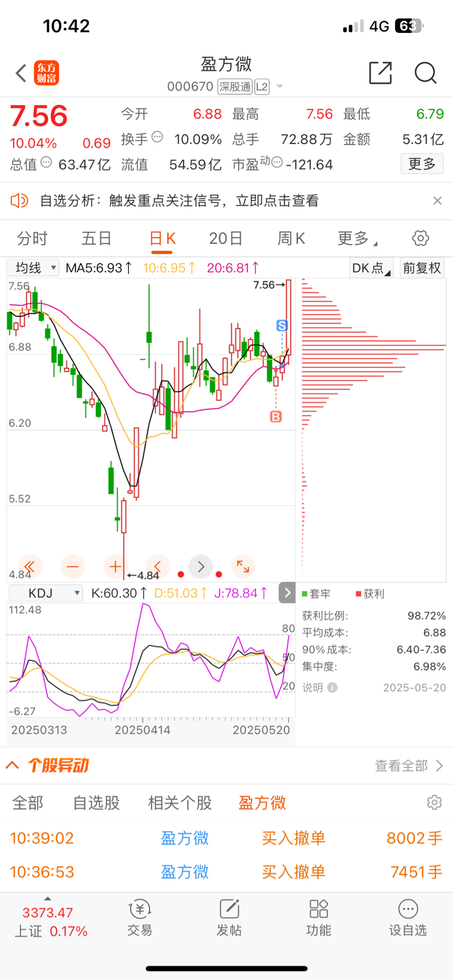Tap the smiley icon next to 总值
The image size is (453, 980).
(x=46, y=162)
